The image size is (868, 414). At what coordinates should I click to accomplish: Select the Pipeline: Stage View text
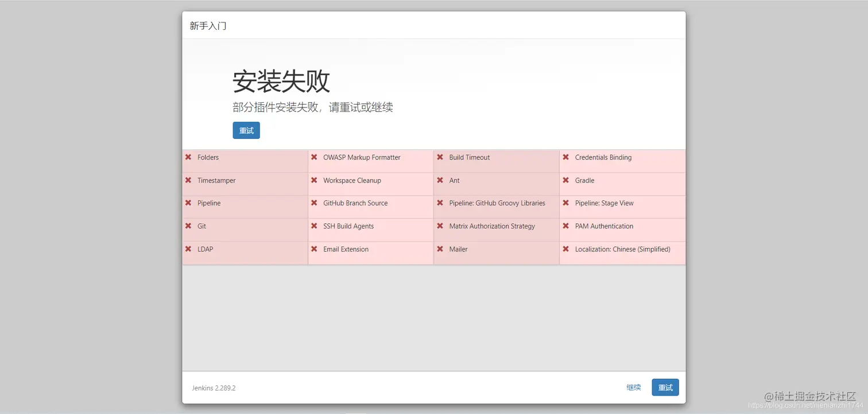tap(604, 203)
